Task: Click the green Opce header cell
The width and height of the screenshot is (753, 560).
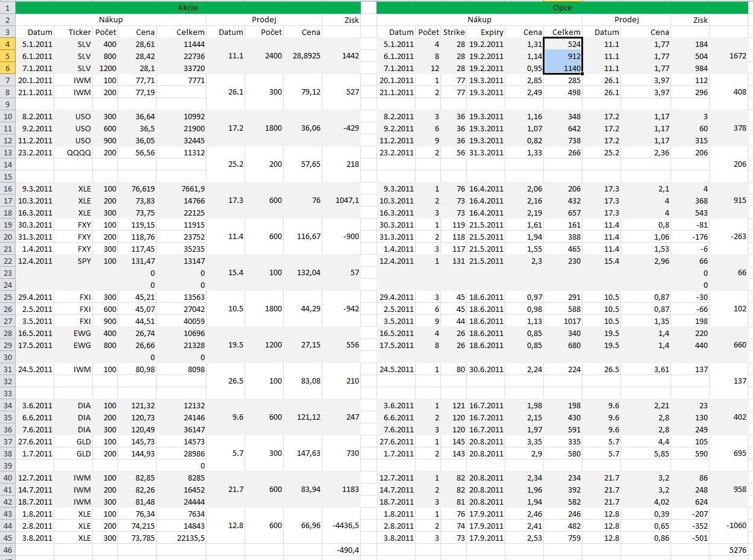Action: click(x=562, y=8)
